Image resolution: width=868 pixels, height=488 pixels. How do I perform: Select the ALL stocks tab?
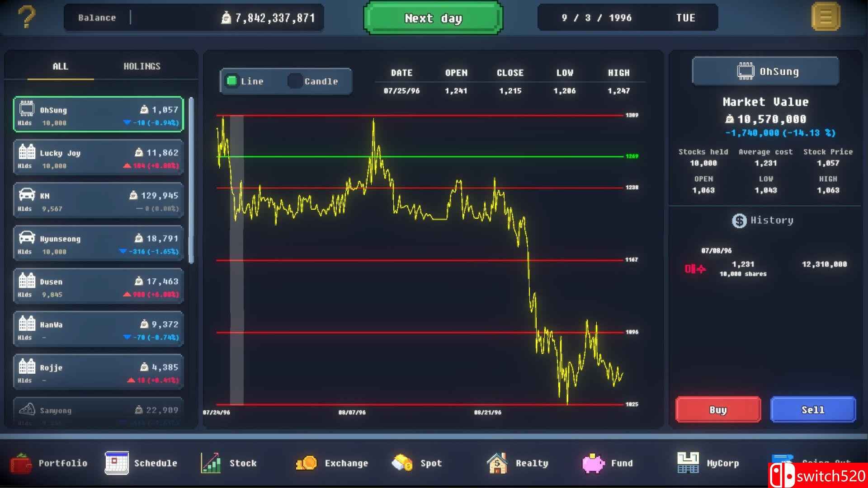(61, 66)
